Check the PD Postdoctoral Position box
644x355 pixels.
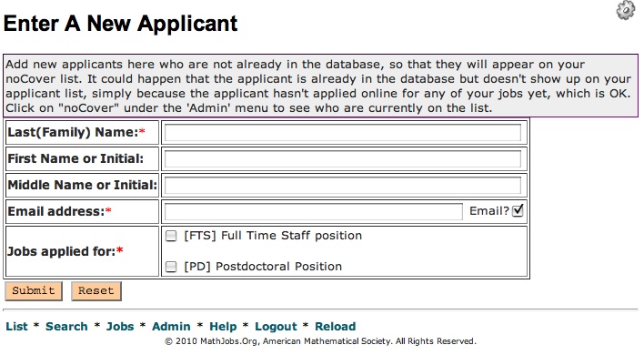pos(171,267)
